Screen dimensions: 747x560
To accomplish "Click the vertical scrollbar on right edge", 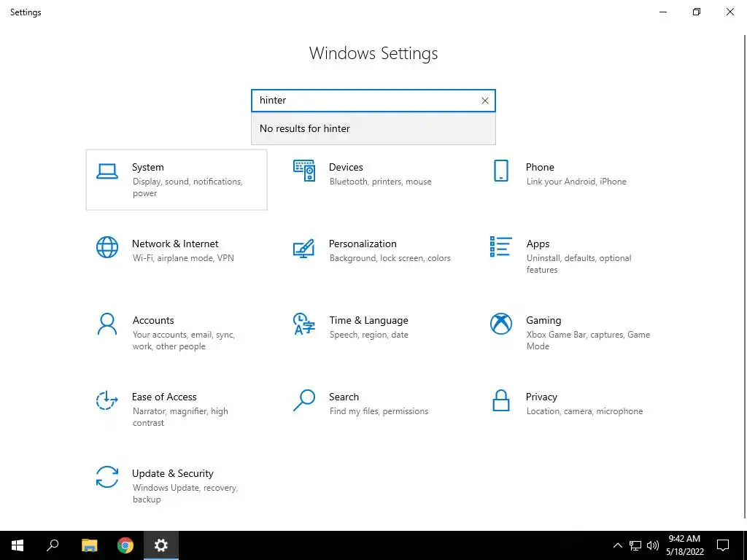I will coord(745,276).
